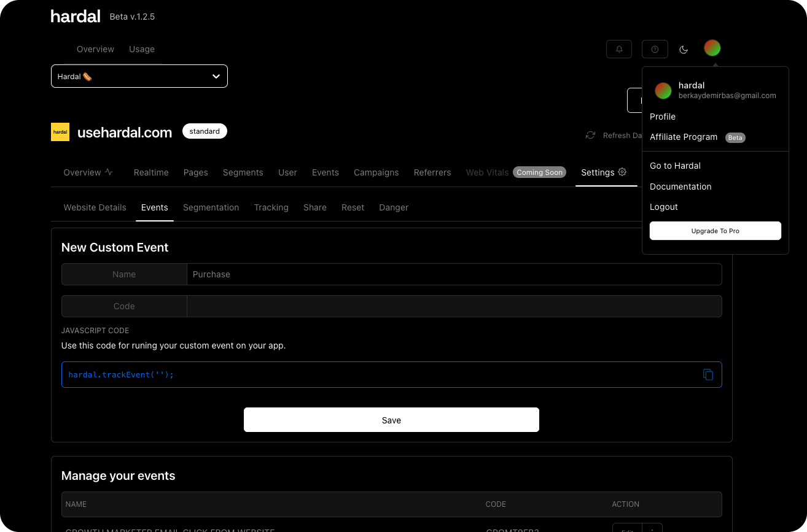Click the hardal logo
Image resolution: width=807 pixels, height=532 pixels.
[x=76, y=17]
